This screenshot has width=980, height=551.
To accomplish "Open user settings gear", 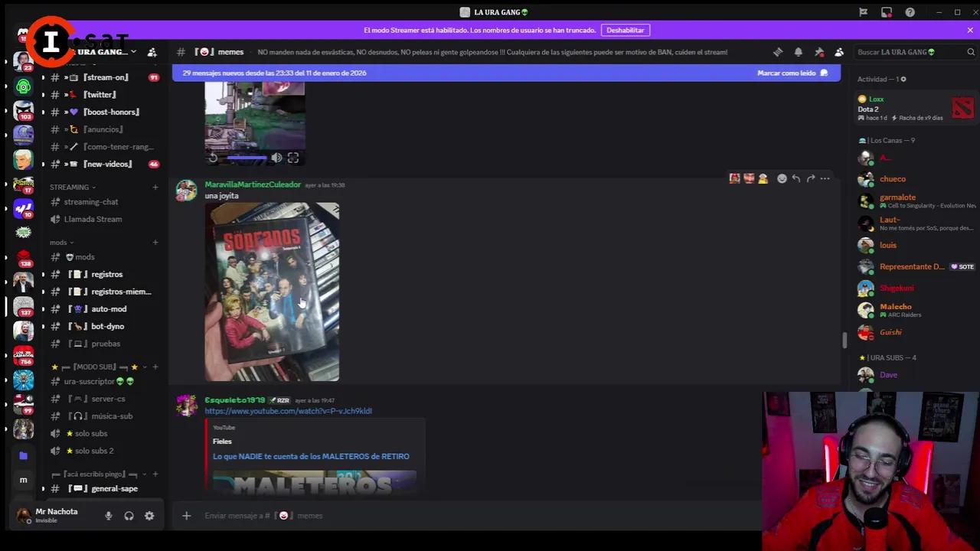I will point(149,516).
